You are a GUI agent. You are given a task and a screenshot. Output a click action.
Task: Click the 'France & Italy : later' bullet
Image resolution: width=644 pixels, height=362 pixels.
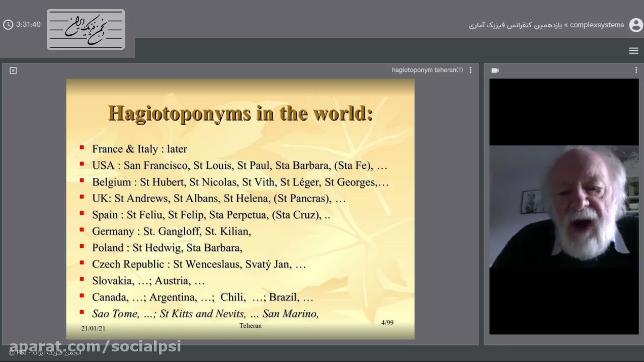pyautogui.click(x=139, y=149)
